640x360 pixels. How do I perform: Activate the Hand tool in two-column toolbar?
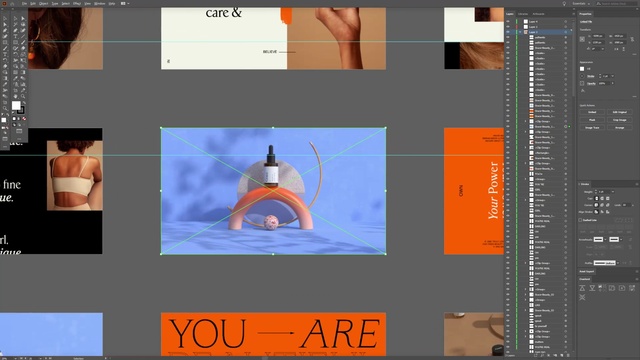click(15, 96)
